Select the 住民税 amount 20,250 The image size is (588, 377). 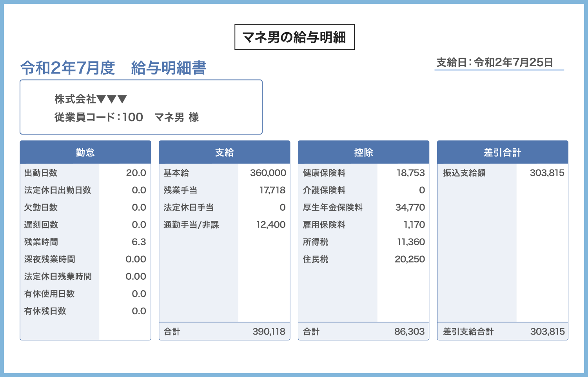tap(410, 259)
